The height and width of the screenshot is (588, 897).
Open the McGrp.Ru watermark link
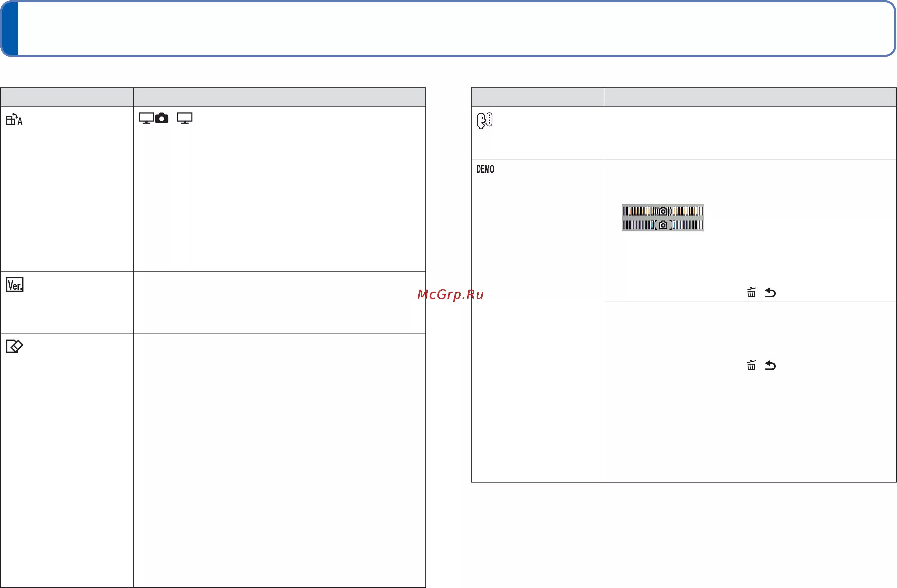451,294
